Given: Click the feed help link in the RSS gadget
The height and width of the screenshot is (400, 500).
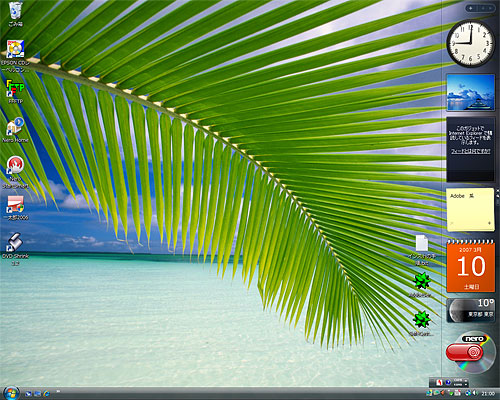Looking at the screenshot, I should 471,151.
